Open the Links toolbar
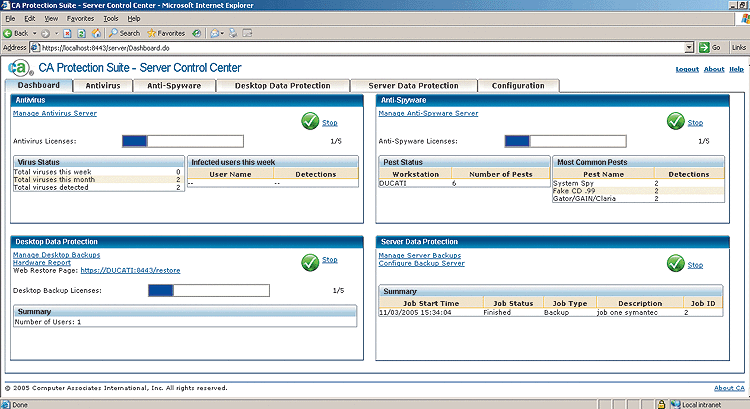 click(739, 47)
